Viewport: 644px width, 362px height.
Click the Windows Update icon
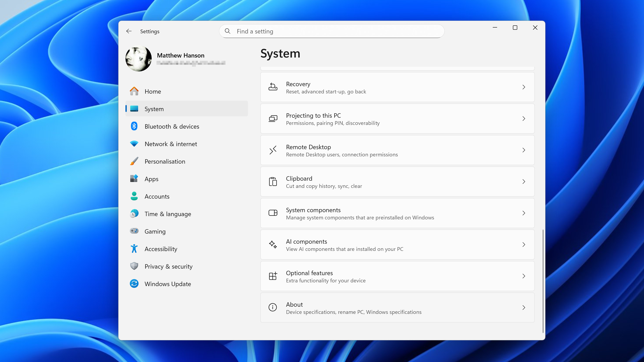[x=134, y=284]
